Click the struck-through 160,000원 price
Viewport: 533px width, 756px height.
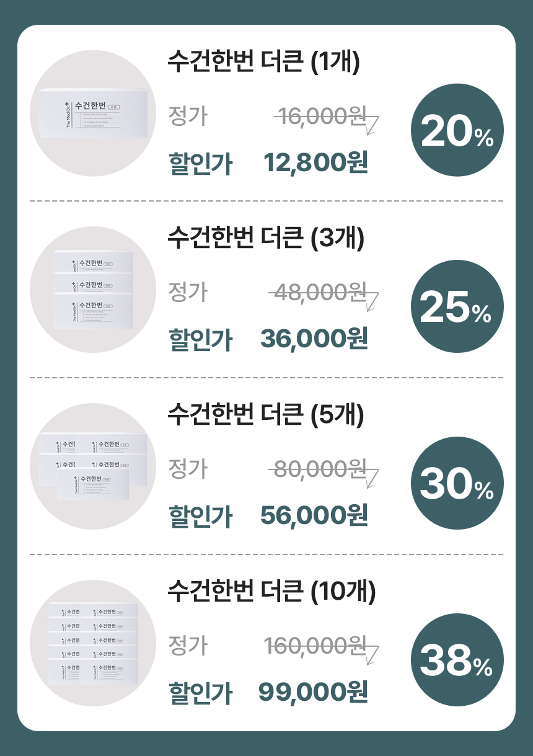[x=315, y=646]
